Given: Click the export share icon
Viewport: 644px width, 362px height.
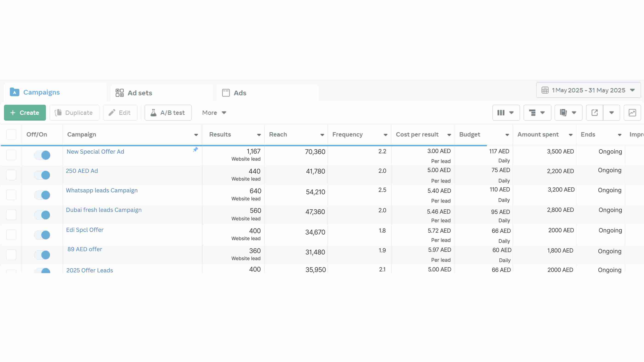Looking at the screenshot, I should tap(594, 113).
